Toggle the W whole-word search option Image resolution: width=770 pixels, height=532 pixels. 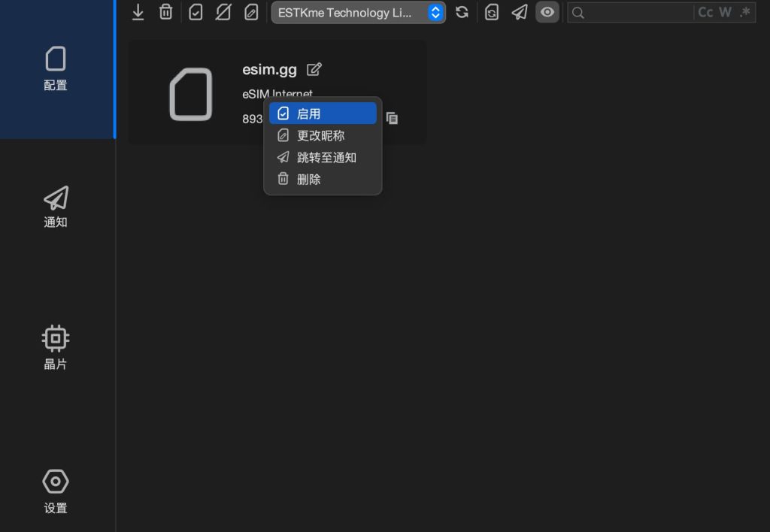[x=725, y=12]
